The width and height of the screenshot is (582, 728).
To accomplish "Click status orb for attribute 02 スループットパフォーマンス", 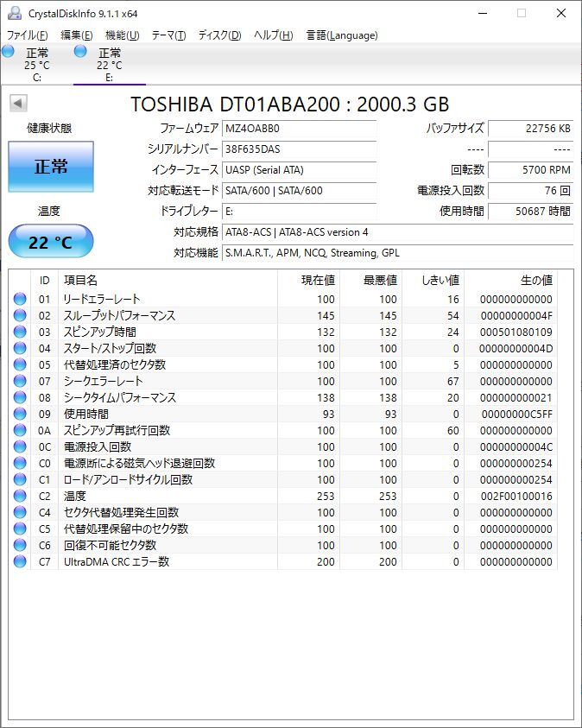I will click(20, 316).
